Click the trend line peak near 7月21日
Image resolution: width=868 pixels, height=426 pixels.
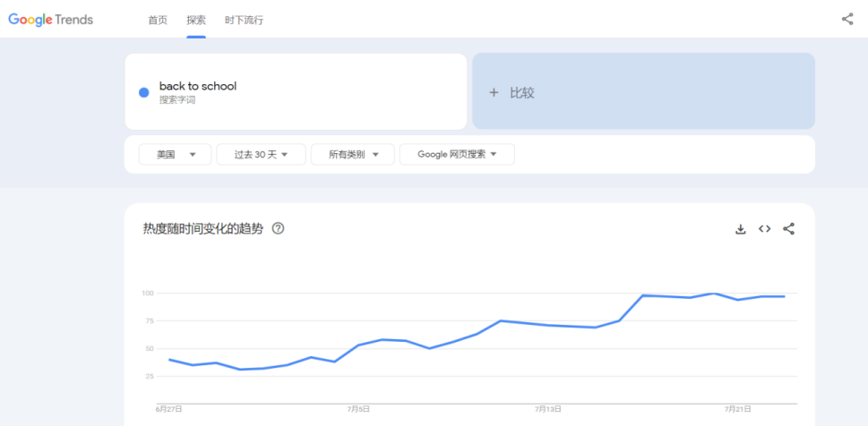pyautogui.click(x=714, y=294)
